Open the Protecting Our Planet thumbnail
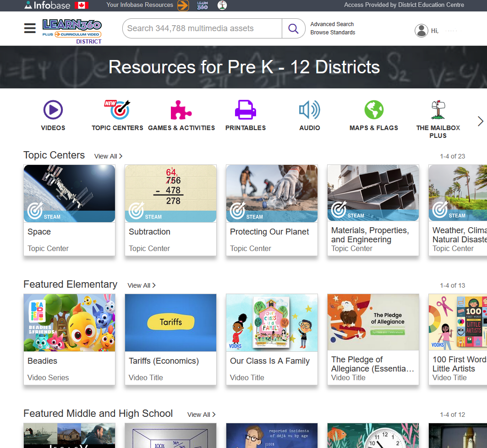This screenshot has height=448, width=487. [272, 193]
